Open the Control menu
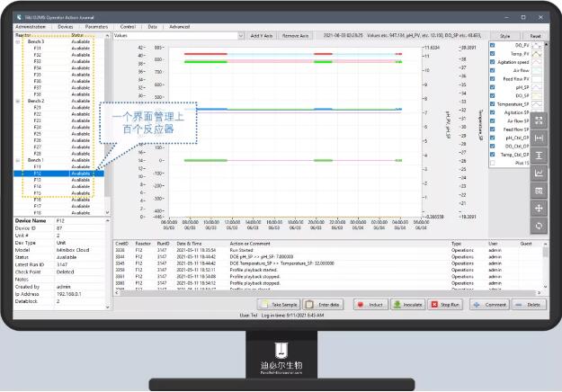 (128, 26)
